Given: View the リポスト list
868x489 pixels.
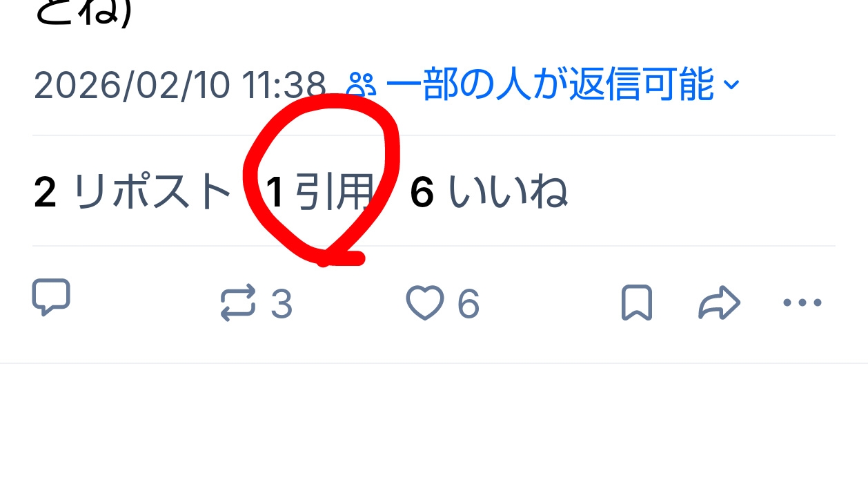Looking at the screenshot, I should click(151, 192).
